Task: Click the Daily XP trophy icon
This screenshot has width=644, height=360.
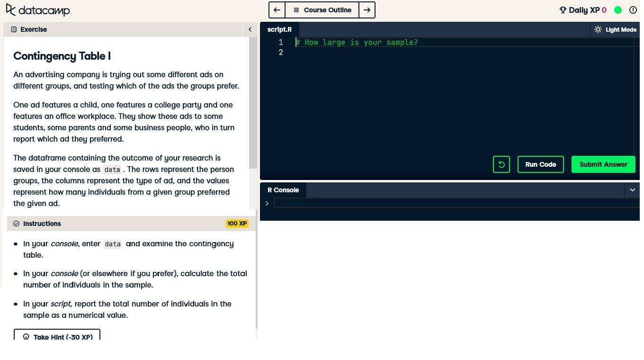Action: point(563,10)
